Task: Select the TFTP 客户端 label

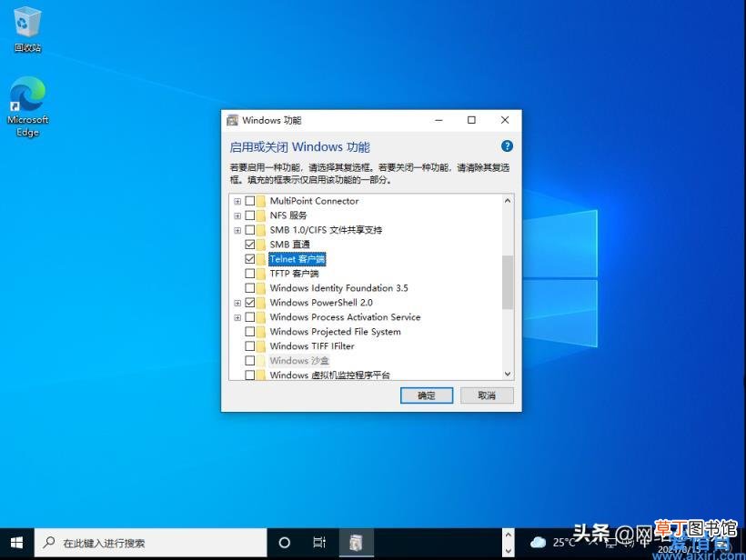Action: pyautogui.click(x=294, y=274)
